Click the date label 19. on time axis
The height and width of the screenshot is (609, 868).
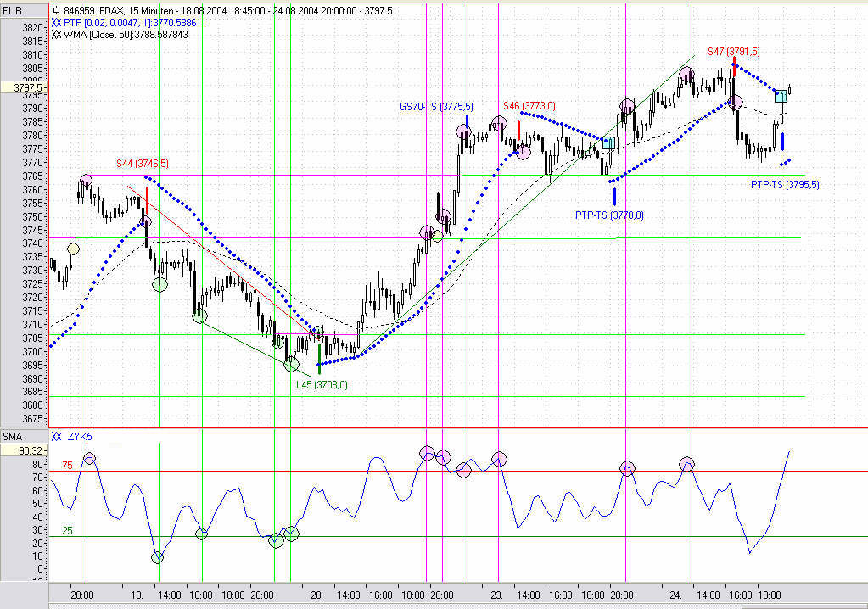coord(137,595)
